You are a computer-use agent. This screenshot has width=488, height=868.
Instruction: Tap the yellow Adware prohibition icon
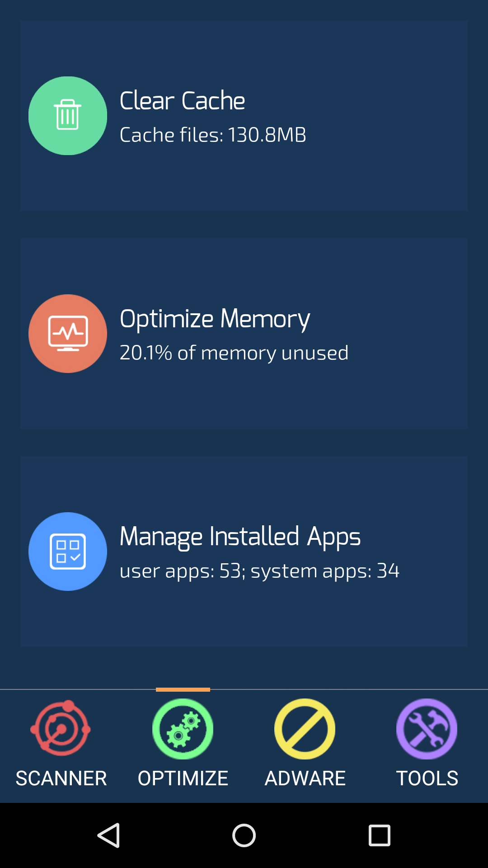(305, 729)
